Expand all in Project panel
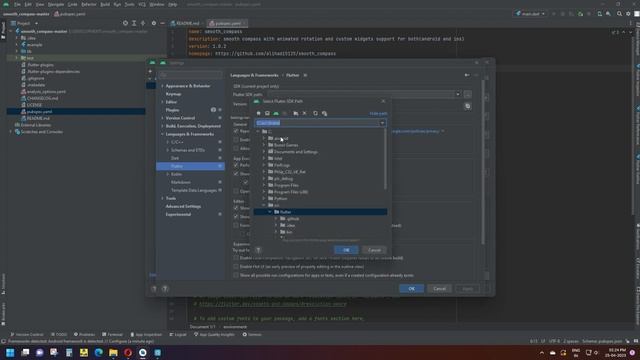Screen dimensions: 640x360 click(x=134, y=23)
